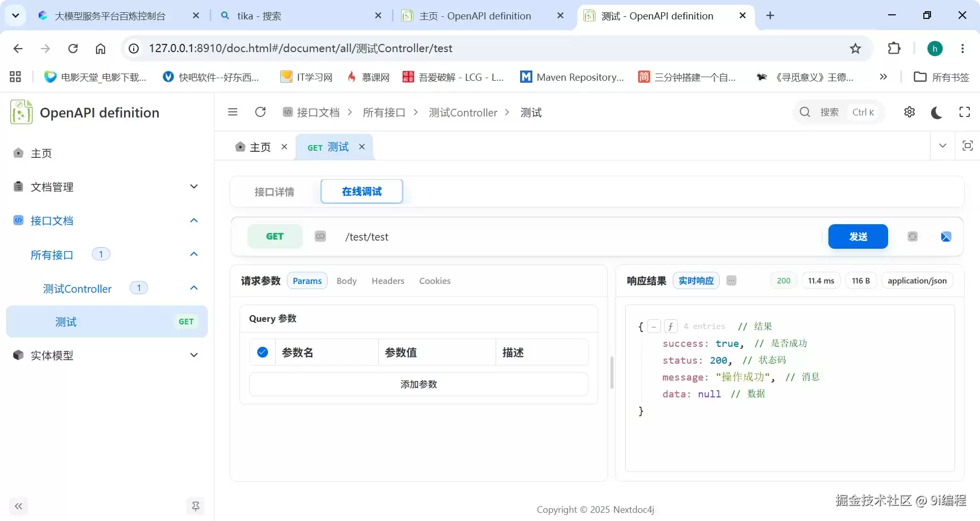This screenshot has height=521, width=980.
Task: Click the ellipsis icon beside 实时响应
Action: (x=731, y=280)
